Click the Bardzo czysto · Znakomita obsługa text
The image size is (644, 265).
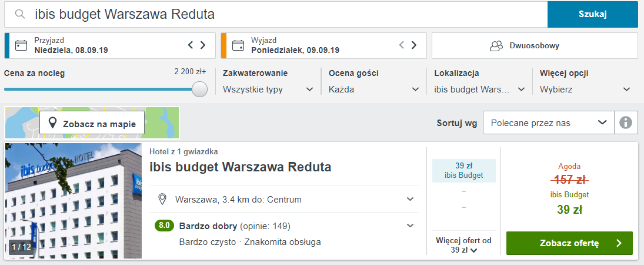coord(250,242)
